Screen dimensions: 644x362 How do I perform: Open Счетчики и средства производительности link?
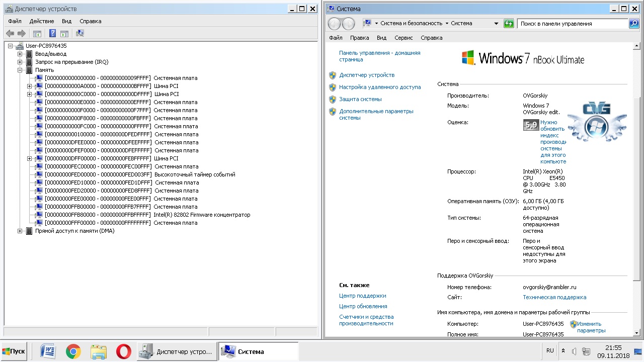[366, 320]
